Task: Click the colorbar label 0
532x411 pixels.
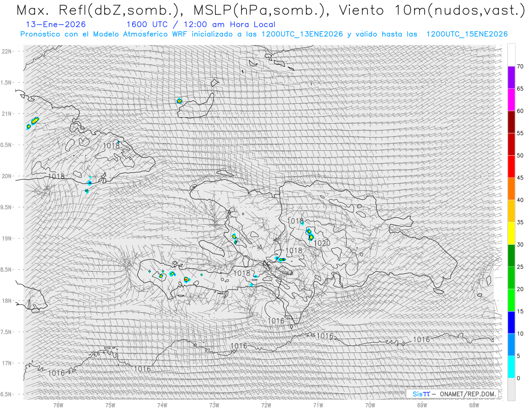Action: click(x=519, y=378)
